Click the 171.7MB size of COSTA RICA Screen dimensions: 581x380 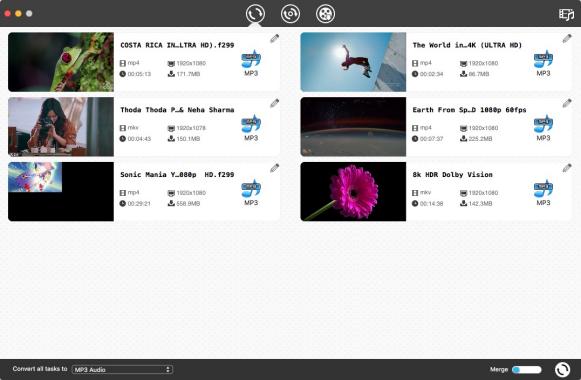pyautogui.click(x=188, y=74)
